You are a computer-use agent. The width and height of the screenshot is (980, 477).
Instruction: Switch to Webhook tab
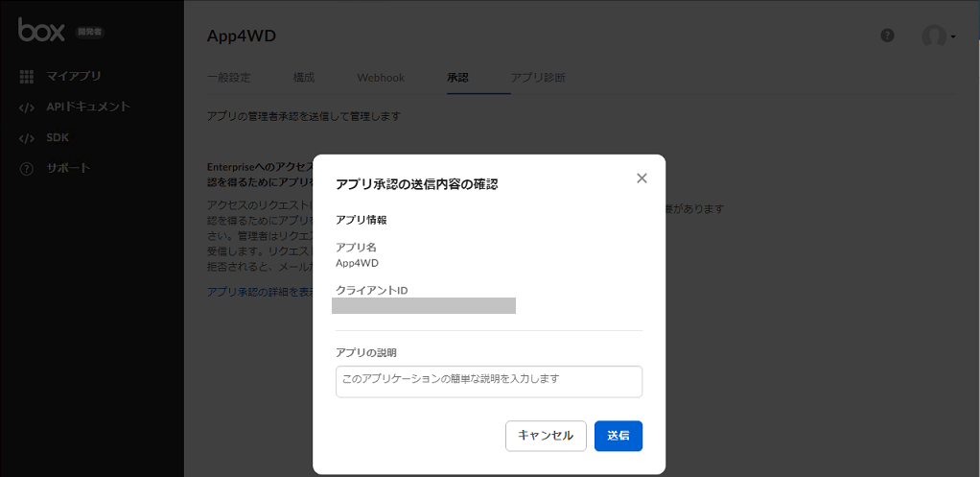(381, 78)
